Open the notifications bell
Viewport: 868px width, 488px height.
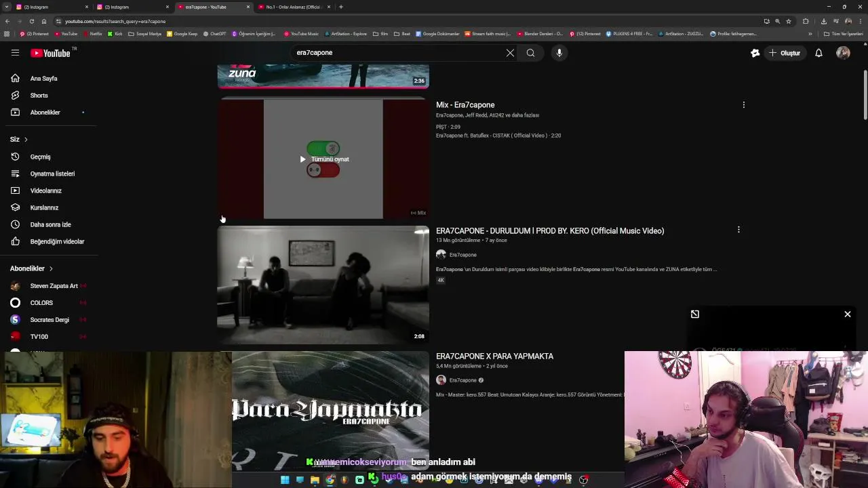[x=818, y=53]
